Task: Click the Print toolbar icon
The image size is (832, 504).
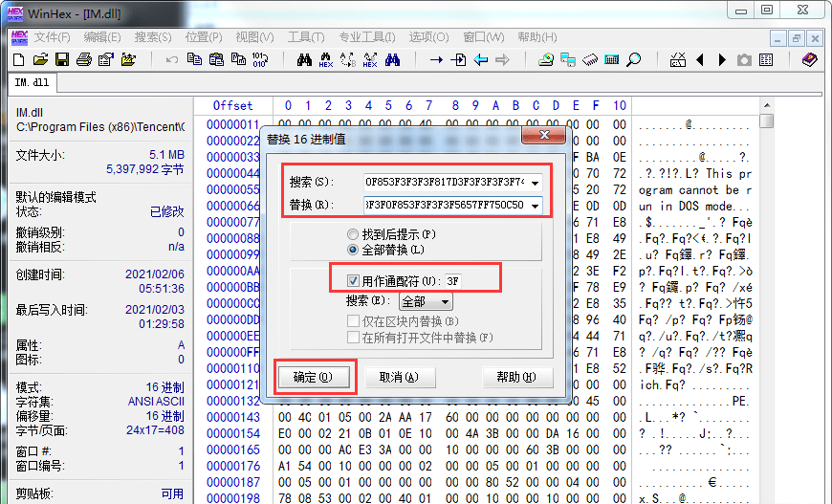Action: 84,59
